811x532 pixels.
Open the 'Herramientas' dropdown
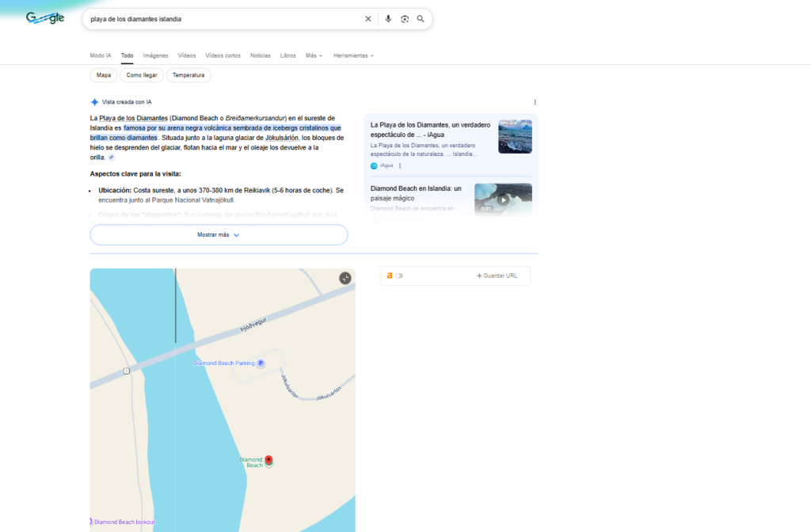click(x=353, y=55)
